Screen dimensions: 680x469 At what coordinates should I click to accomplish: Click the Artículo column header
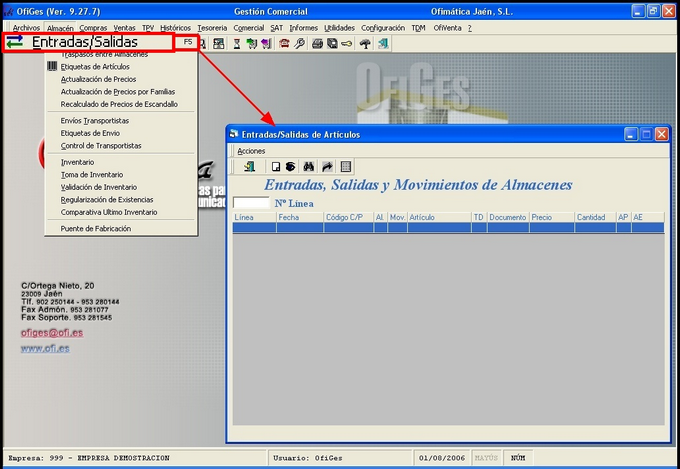point(439,217)
